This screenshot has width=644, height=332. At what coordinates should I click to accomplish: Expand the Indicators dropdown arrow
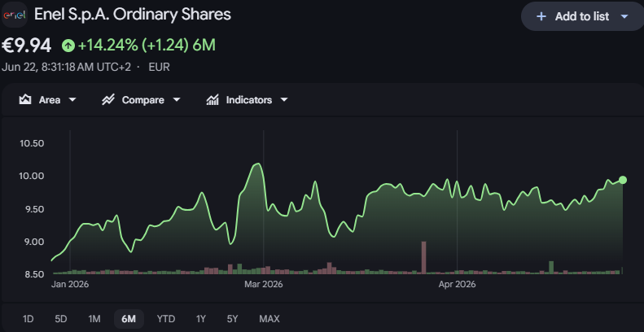click(x=284, y=100)
